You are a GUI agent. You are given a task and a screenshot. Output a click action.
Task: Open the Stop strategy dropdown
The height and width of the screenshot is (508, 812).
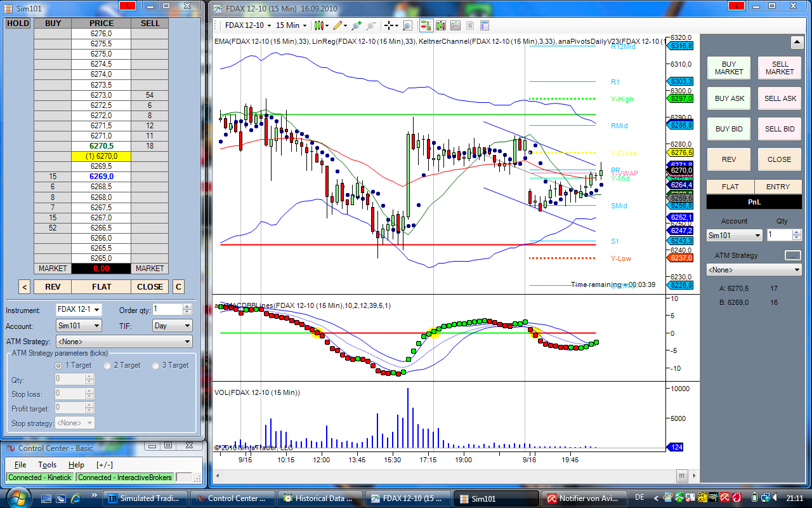75,423
